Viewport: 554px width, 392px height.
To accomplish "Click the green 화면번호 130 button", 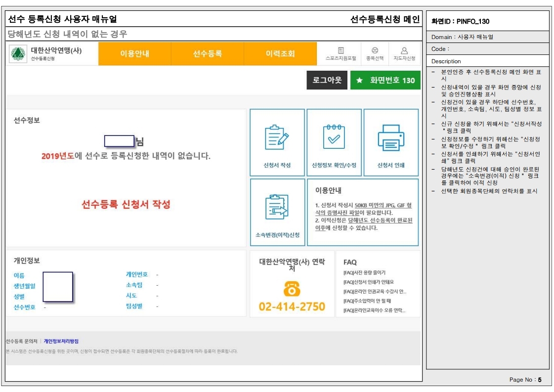I will pyautogui.click(x=385, y=80).
